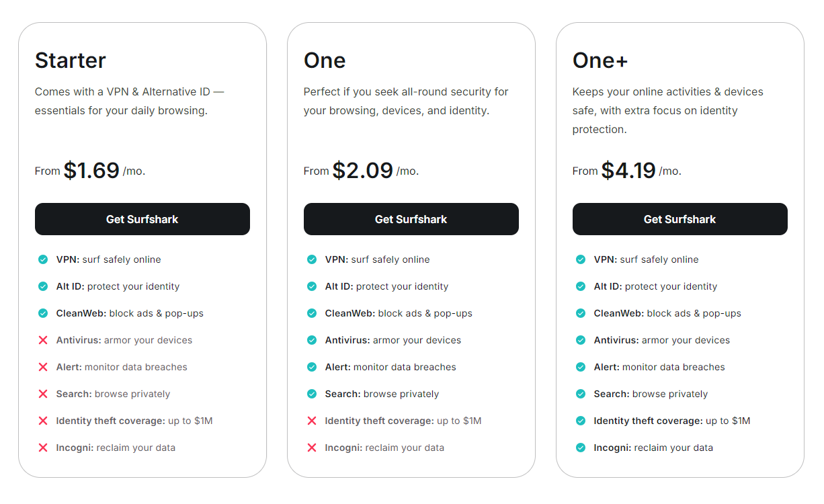Click Get Surfshark button under Starter plan

click(x=142, y=219)
